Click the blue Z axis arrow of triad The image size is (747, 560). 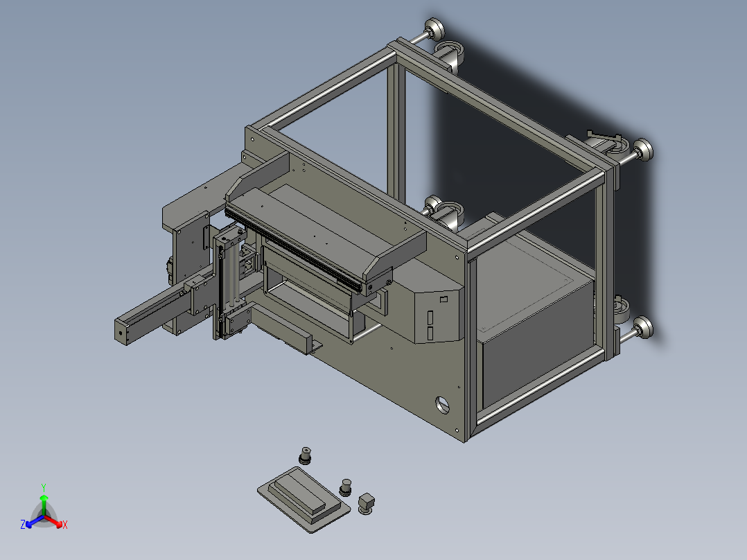[x=35, y=521]
